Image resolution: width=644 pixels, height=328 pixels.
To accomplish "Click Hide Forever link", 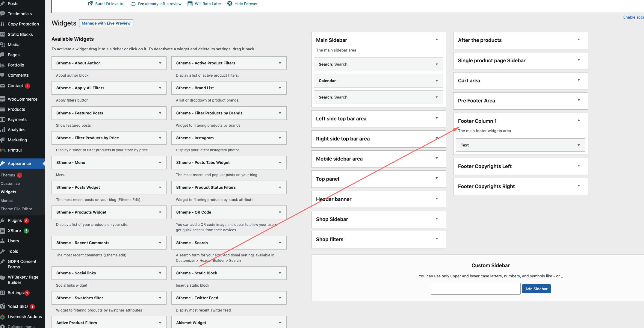I will (246, 4).
